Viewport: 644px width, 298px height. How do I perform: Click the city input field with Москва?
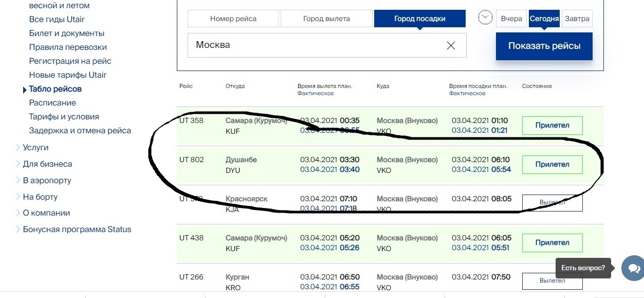point(314,45)
